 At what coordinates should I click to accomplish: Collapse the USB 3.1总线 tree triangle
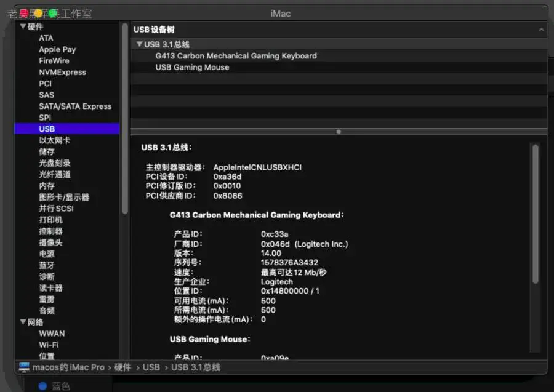[x=139, y=44]
